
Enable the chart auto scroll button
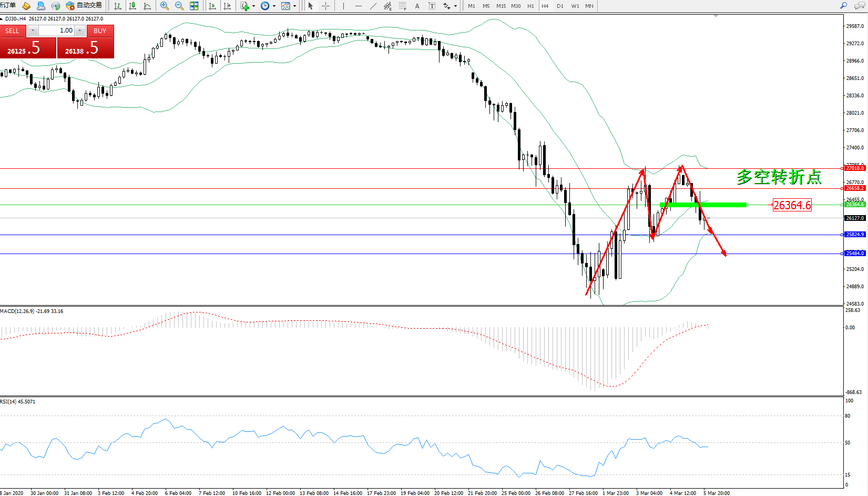[x=212, y=6]
